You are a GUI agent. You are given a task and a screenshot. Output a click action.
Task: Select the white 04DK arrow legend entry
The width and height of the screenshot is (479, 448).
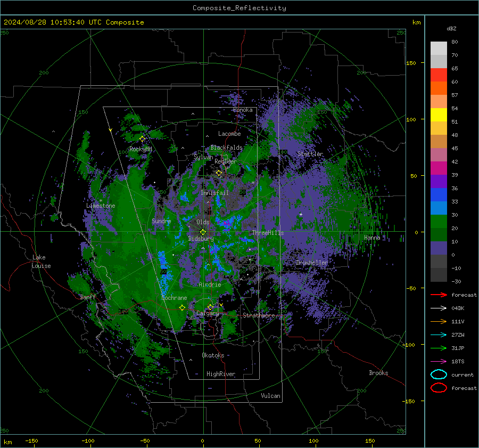pyautogui.click(x=439, y=308)
